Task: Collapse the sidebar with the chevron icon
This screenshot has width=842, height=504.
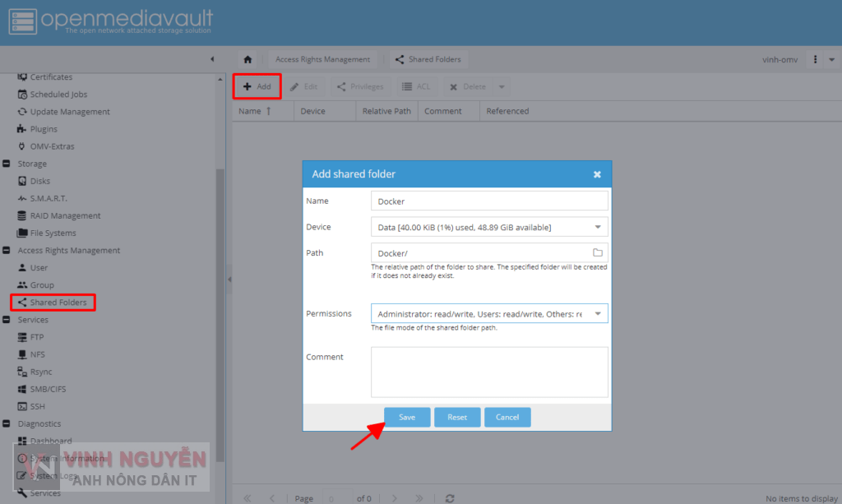Action: coord(212,59)
